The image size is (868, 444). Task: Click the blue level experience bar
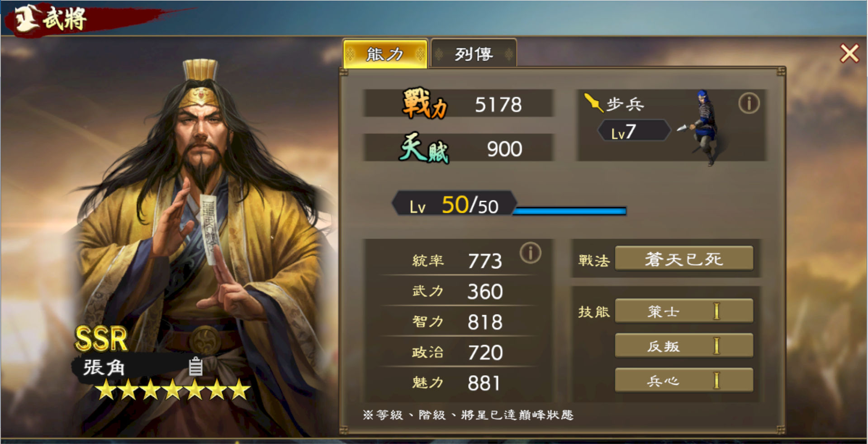570,211
